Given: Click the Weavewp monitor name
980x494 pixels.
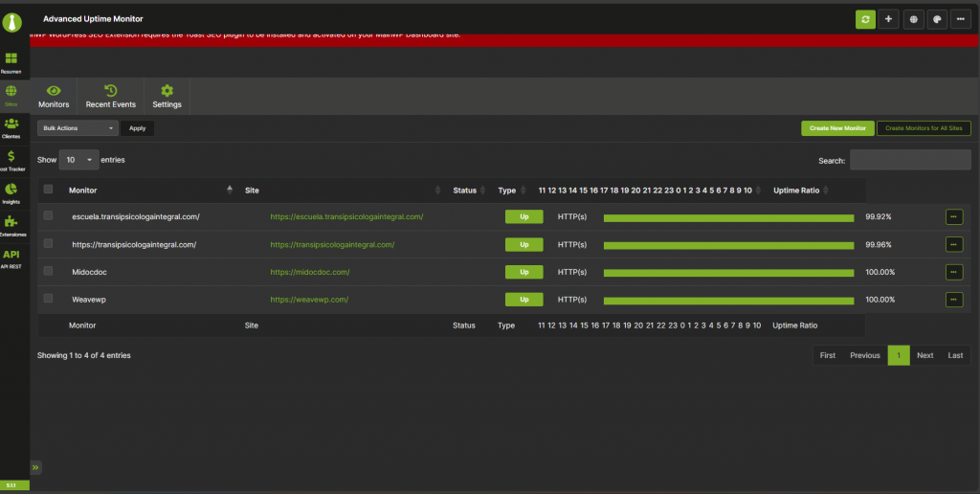Looking at the screenshot, I should [89, 300].
